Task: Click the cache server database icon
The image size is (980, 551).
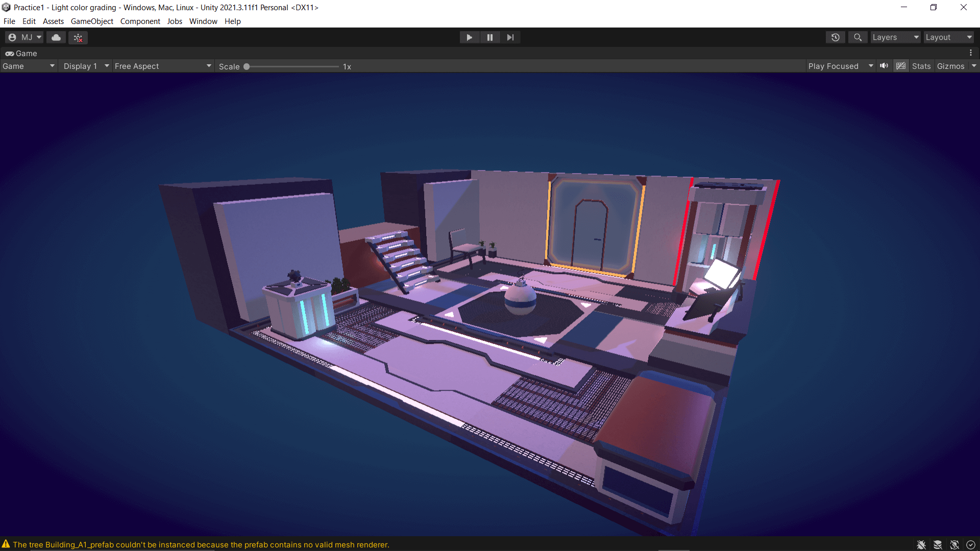Action: [x=938, y=545]
